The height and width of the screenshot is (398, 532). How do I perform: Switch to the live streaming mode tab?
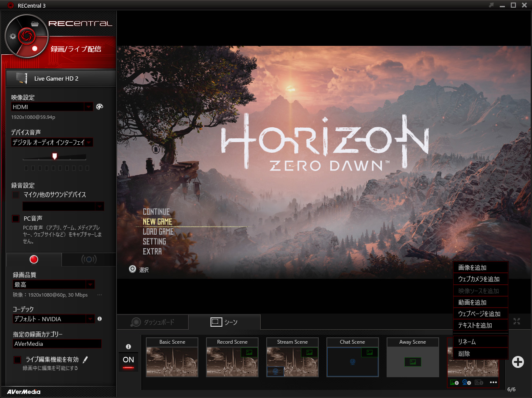(x=89, y=259)
